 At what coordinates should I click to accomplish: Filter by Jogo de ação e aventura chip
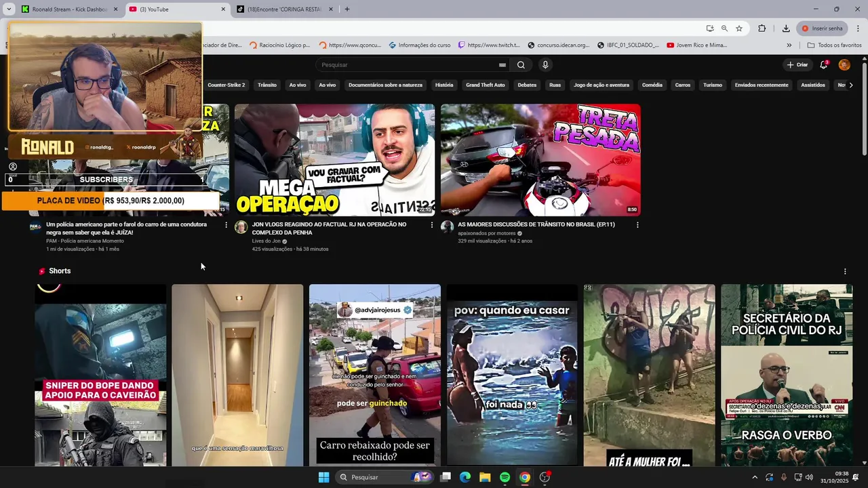tap(601, 85)
